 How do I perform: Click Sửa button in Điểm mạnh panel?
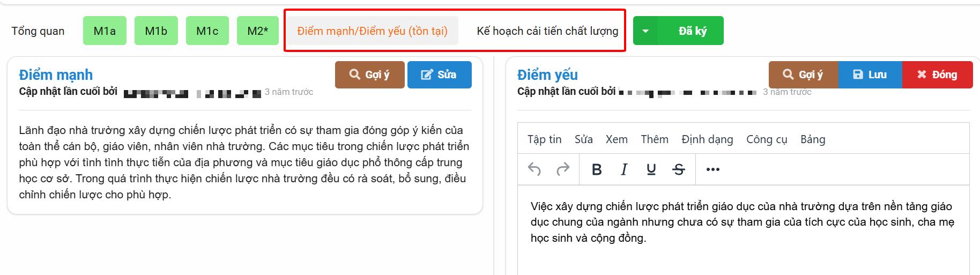tap(439, 75)
